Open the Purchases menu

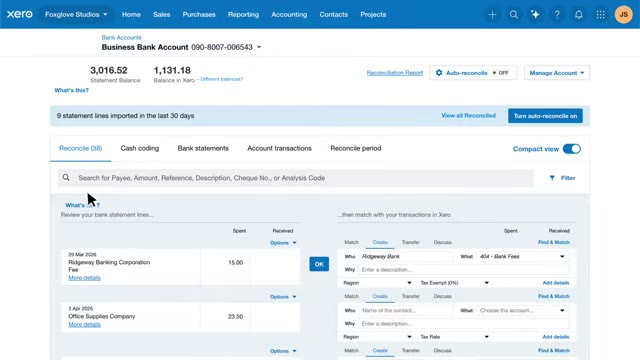tap(199, 14)
